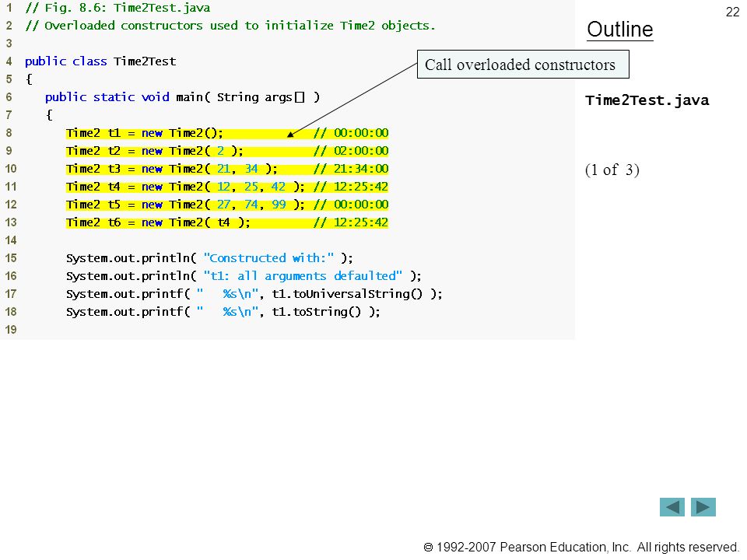Click 'public class Time2Test' declaration
Viewport: 747px width, 560px height.
coord(100,61)
